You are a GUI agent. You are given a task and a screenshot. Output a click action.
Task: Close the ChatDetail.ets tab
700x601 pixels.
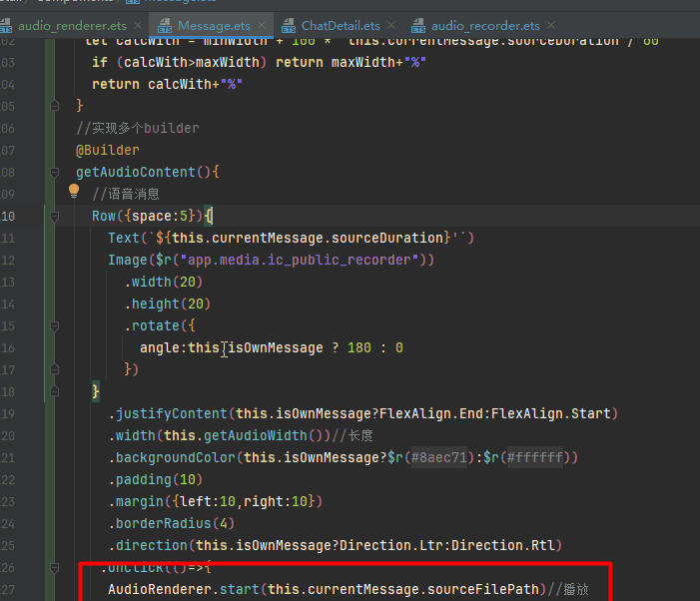tap(391, 25)
